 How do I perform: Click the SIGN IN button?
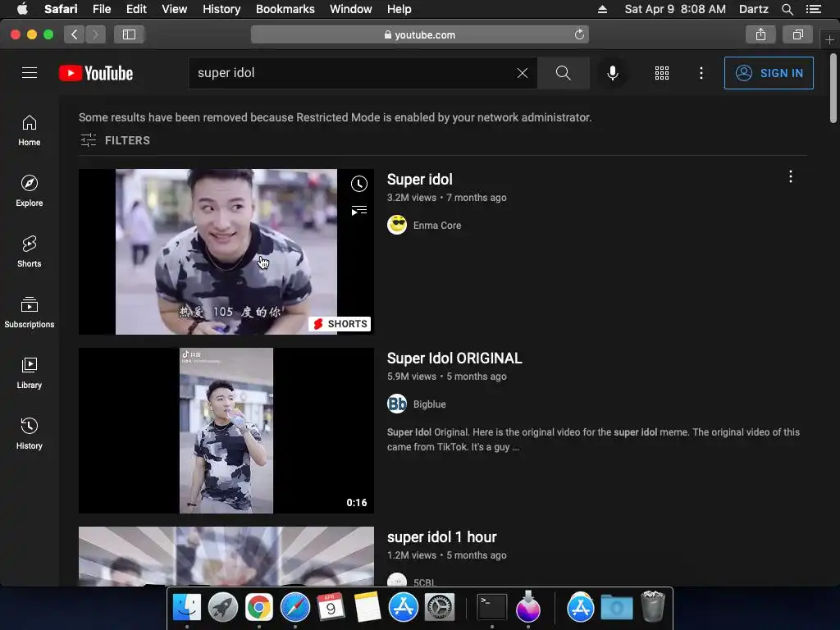768,73
